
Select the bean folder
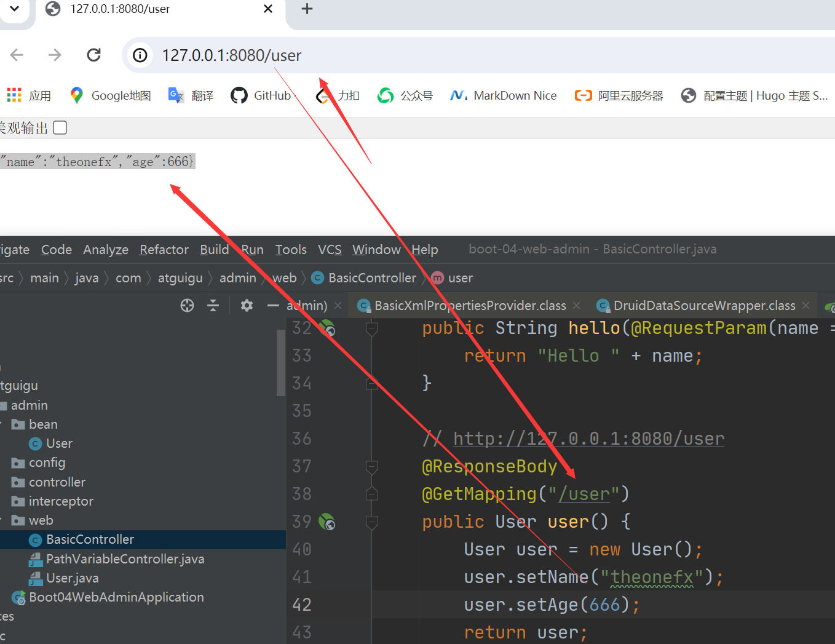tap(35, 424)
